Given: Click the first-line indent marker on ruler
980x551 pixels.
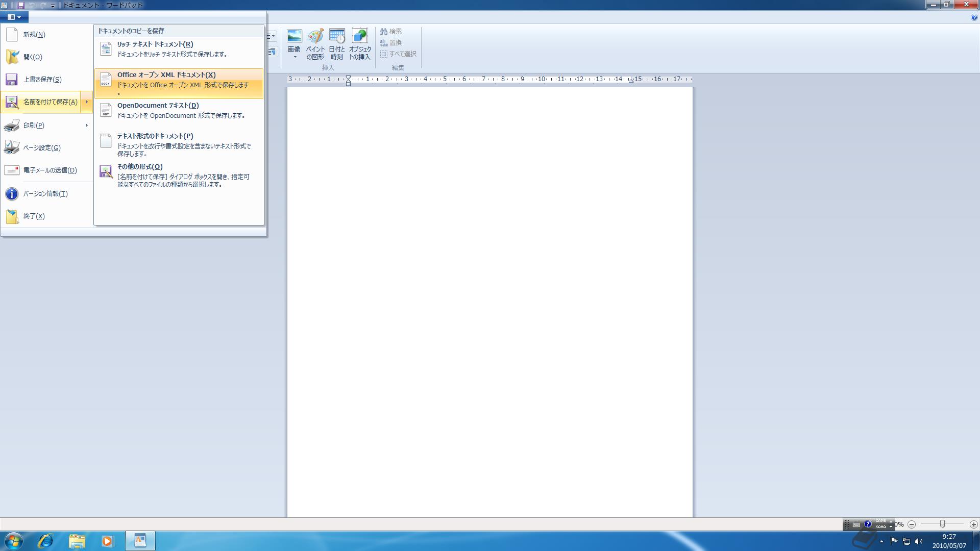Looking at the screenshot, I should 348,77.
